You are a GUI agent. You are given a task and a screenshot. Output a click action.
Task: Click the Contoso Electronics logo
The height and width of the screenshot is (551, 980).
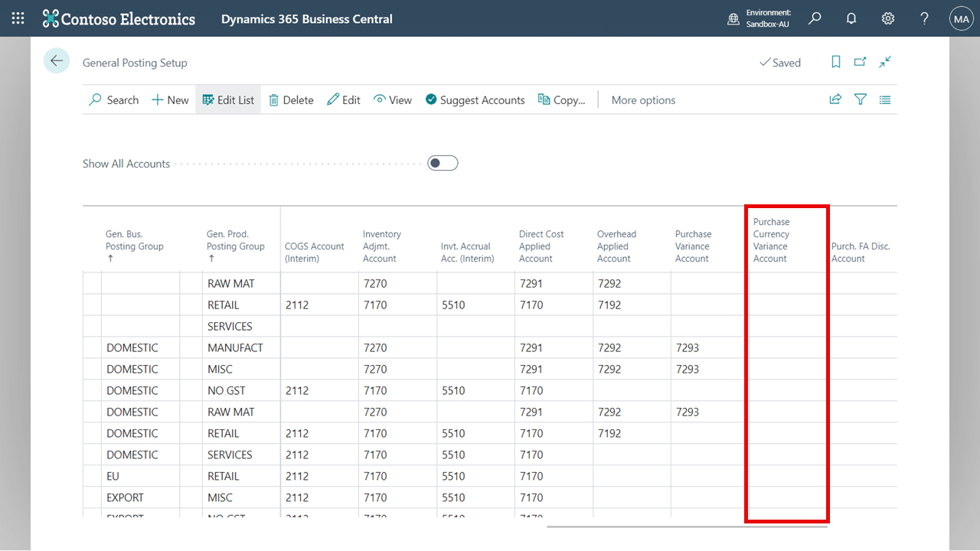click(x=119, y=18)
